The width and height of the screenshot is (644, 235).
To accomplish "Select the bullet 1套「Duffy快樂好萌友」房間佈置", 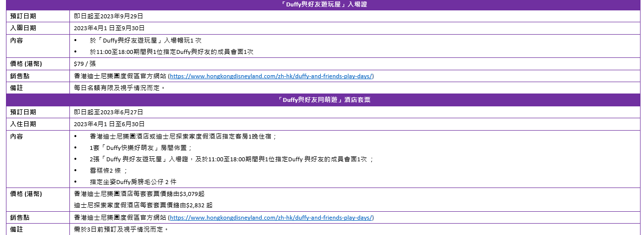I will point(140,148).
